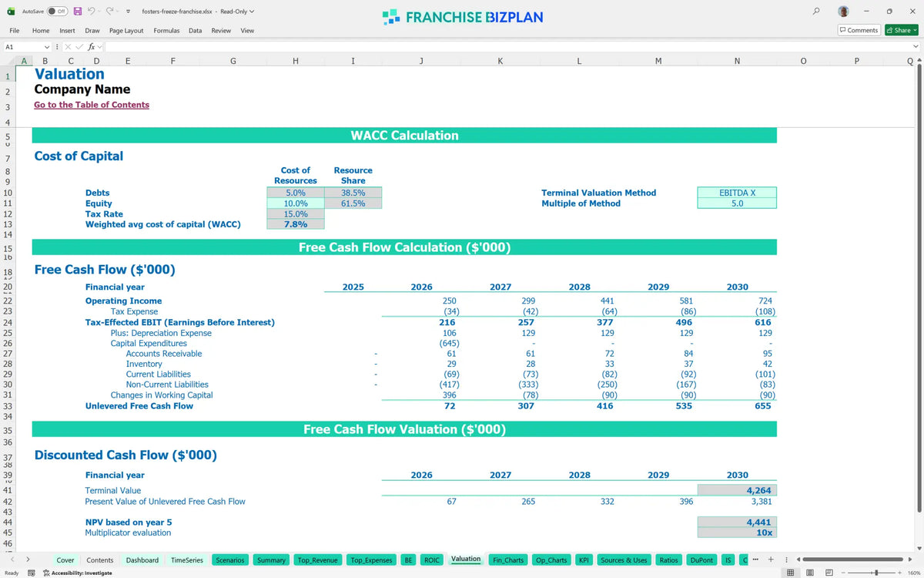Click the zoom slider handle in status bar
Viewport: 924px width, 578px height.
pos(877,573)
